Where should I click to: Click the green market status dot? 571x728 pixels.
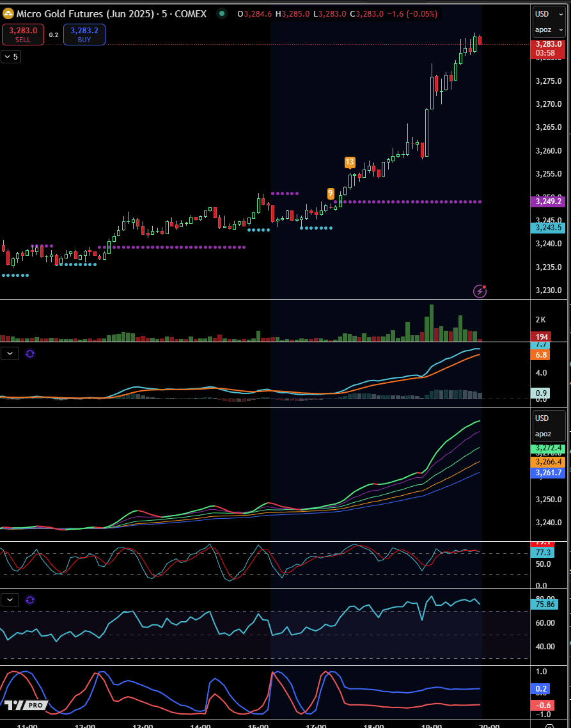pos(221,13)
